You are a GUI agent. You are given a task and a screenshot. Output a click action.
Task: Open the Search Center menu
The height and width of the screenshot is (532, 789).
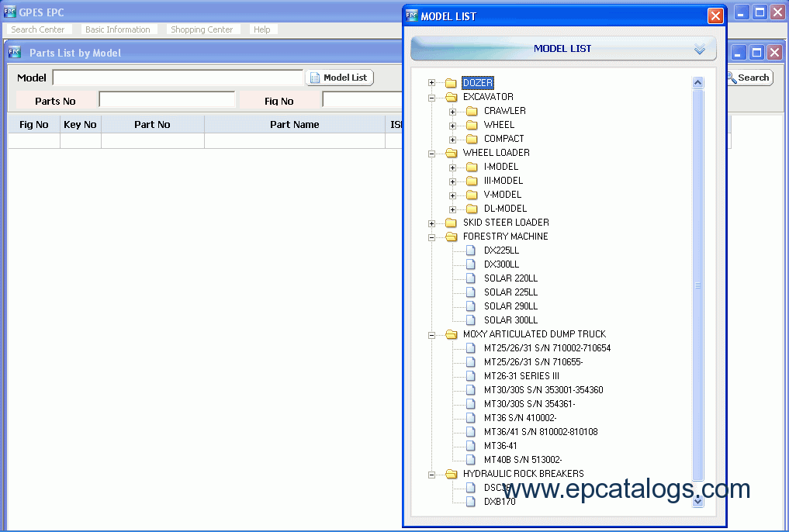coord(38,29)
